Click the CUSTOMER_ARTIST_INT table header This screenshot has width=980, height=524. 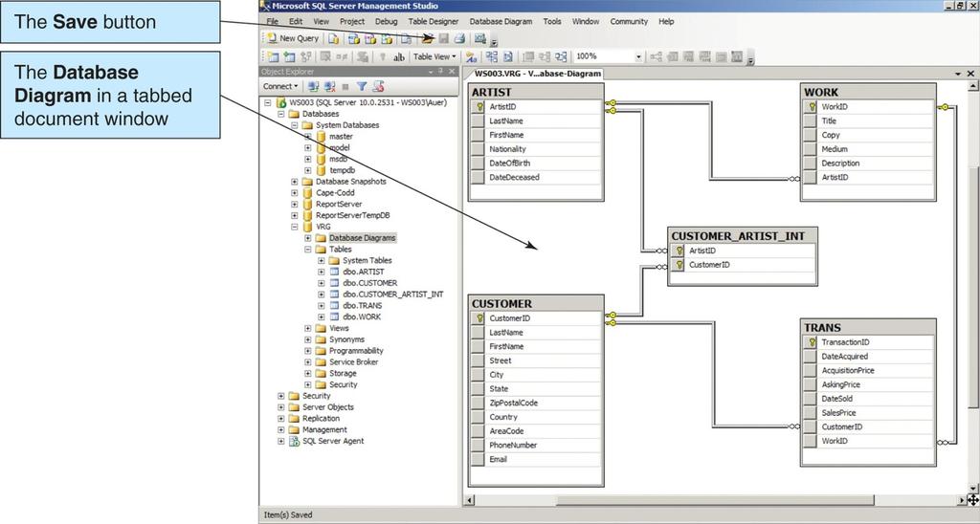click(742, 236)
